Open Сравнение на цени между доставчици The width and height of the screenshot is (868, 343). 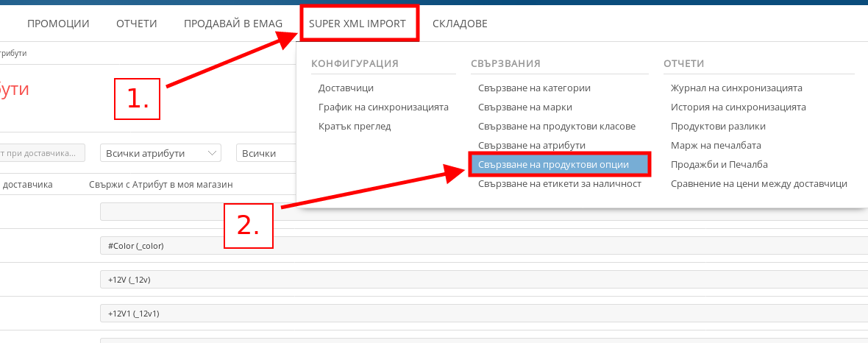[759, 183]
